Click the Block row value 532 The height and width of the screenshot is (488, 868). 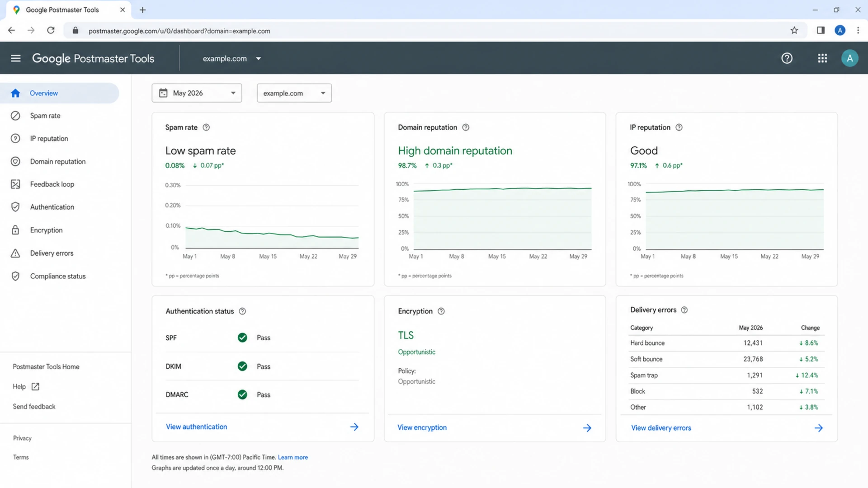757,391
